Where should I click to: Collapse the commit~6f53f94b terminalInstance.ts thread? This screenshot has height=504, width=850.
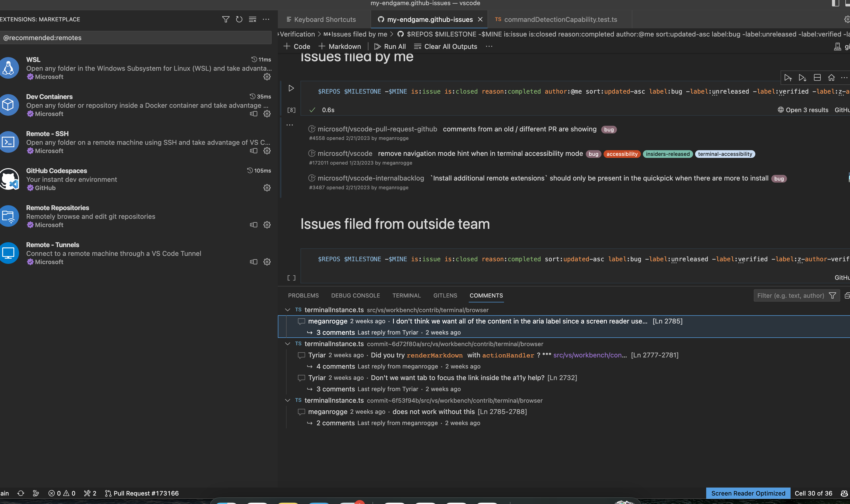[x=288, y=400]
